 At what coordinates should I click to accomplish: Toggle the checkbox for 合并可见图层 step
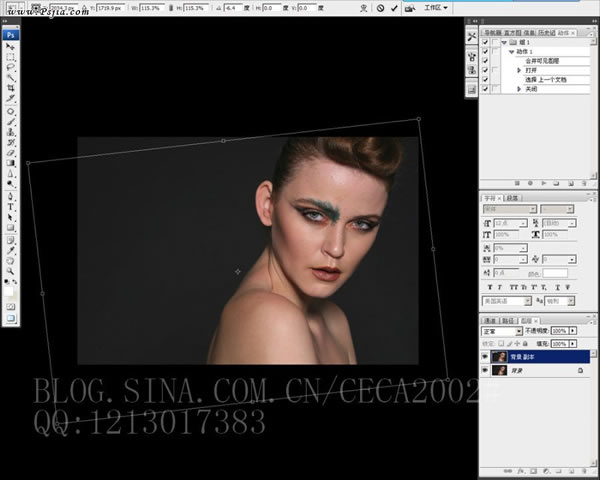click(x=485, y=61)
